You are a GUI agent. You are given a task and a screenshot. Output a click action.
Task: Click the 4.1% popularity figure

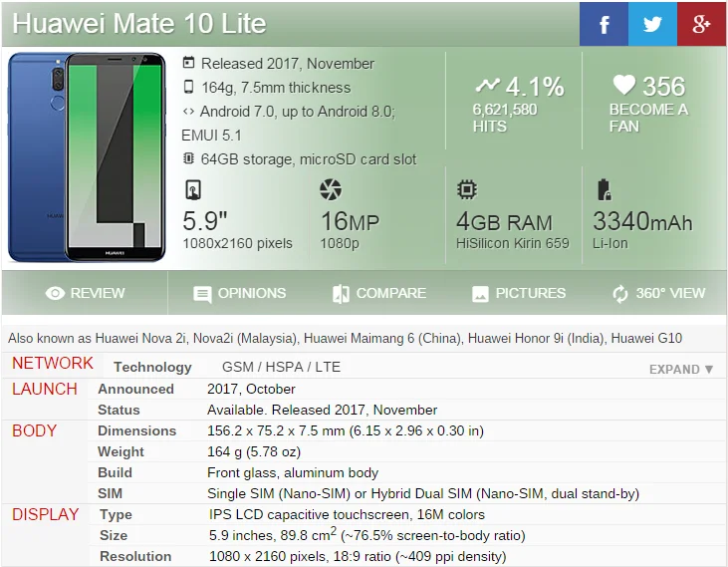click(535, 87)
